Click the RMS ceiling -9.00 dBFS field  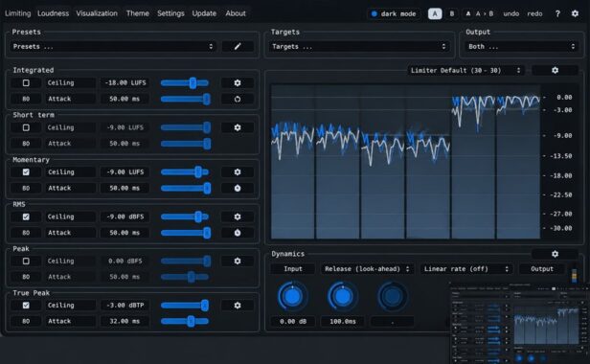click(125, 216)
